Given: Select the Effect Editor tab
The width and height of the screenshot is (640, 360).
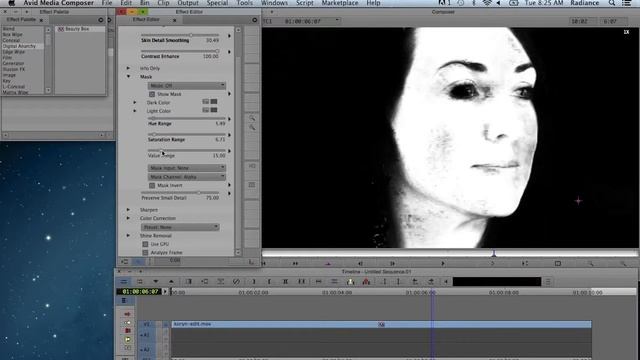Looking at the screenshot, I should [x=146, y=19].
